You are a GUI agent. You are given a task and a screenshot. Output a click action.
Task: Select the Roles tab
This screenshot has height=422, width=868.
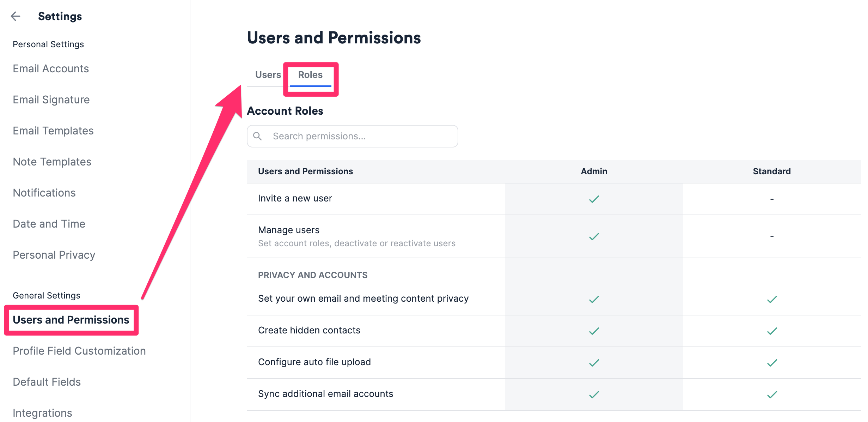tap(311, 74)
